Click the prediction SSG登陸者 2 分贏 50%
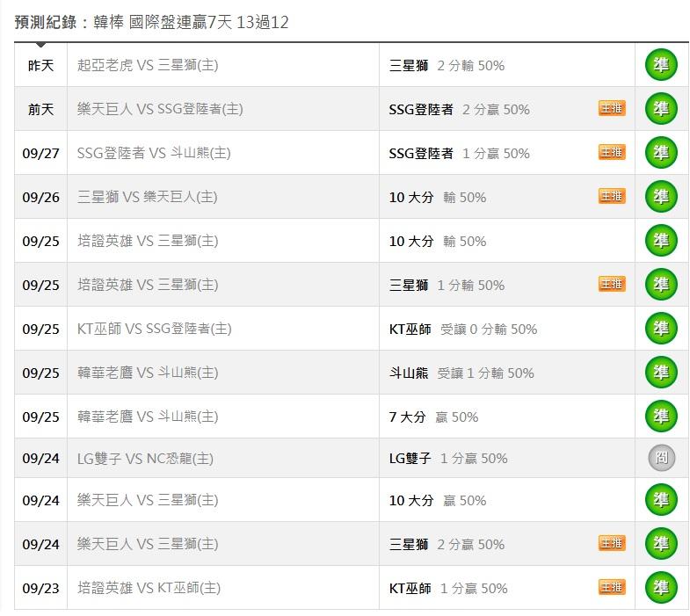Image resolution: width=690 pixels, height=616 pixels. point(460,109)
